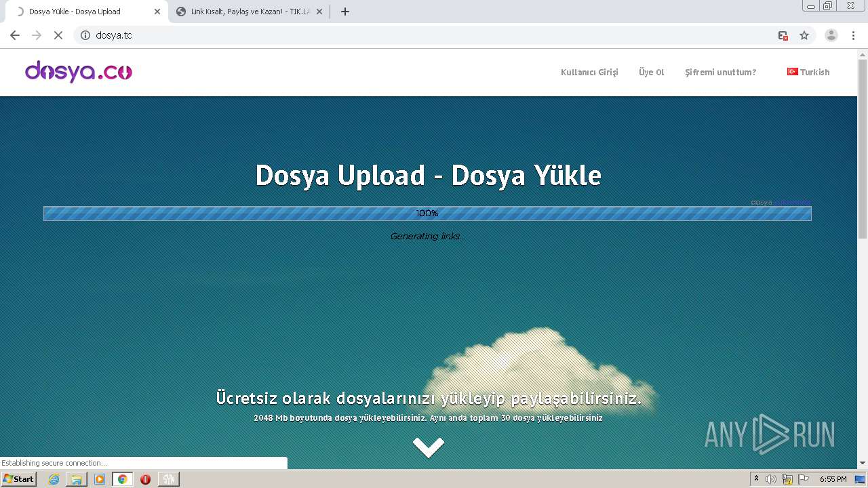Open a new browser tab
Screen dimensions: 868x488
pos(344,12)
